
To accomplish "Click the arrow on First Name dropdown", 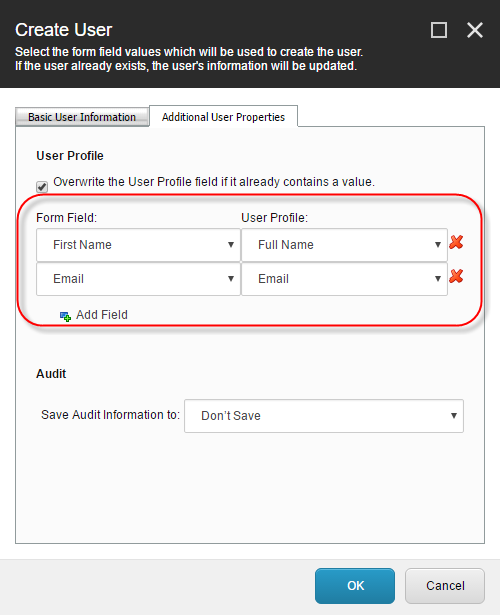I will 231,245.
